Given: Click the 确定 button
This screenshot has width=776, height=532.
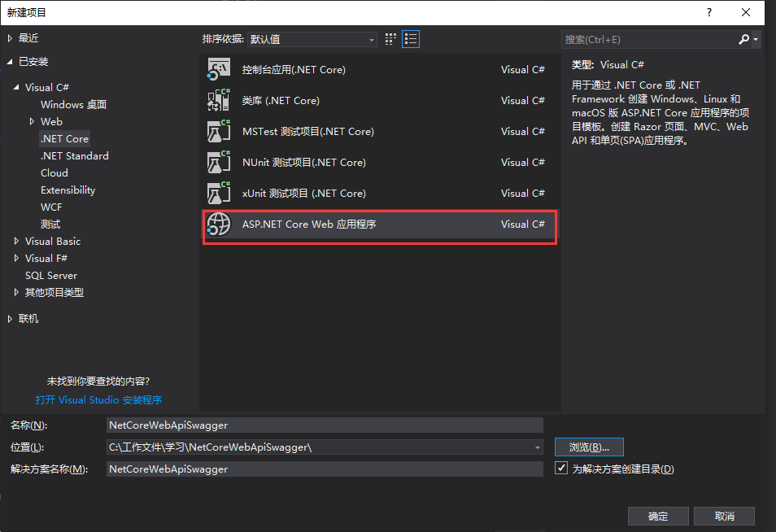Looking at the screenshot, I should pyautogui.click(x=658, y=517).
